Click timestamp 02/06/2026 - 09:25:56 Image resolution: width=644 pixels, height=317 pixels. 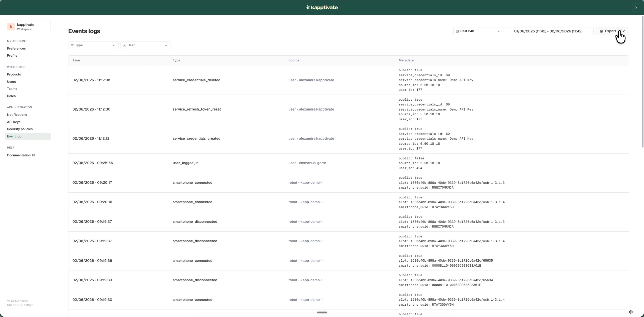tap(93, 163)
